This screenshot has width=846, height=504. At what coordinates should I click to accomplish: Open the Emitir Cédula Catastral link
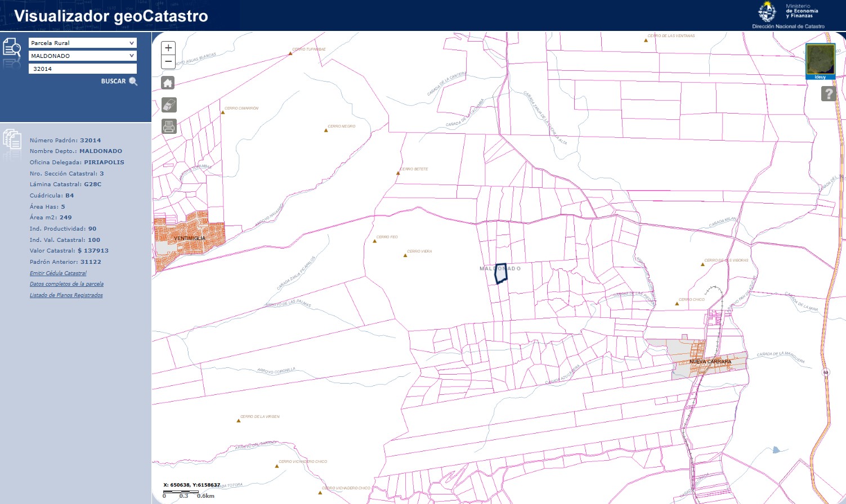point(58,273)
